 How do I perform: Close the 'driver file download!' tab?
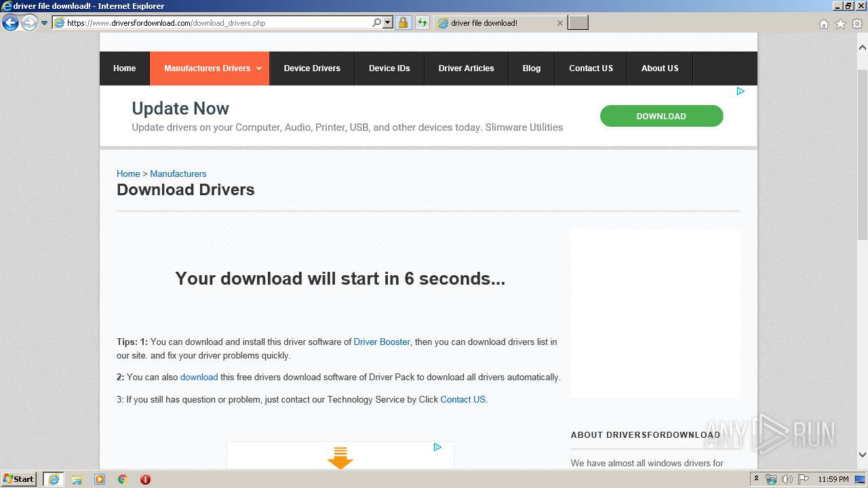[559, 22]
